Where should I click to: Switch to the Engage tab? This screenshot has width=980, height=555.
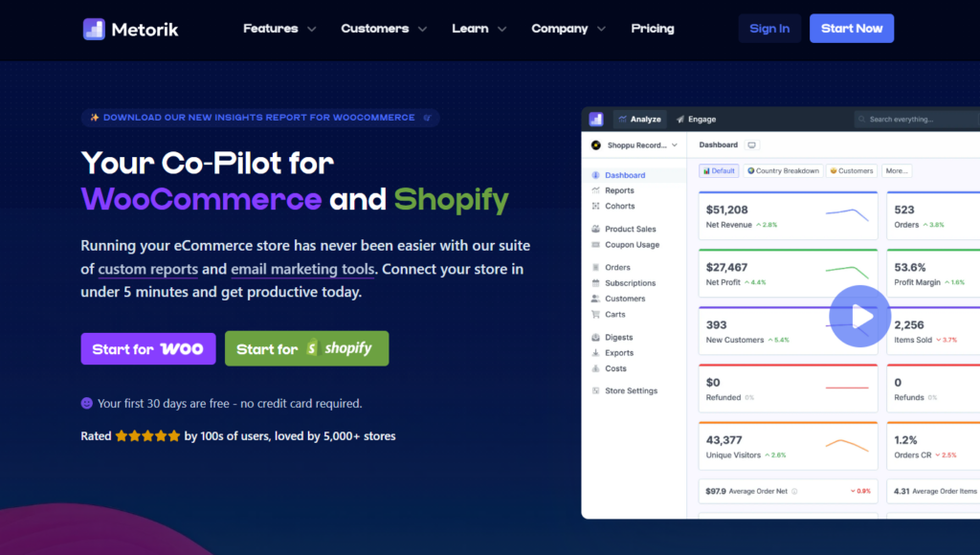696,120
